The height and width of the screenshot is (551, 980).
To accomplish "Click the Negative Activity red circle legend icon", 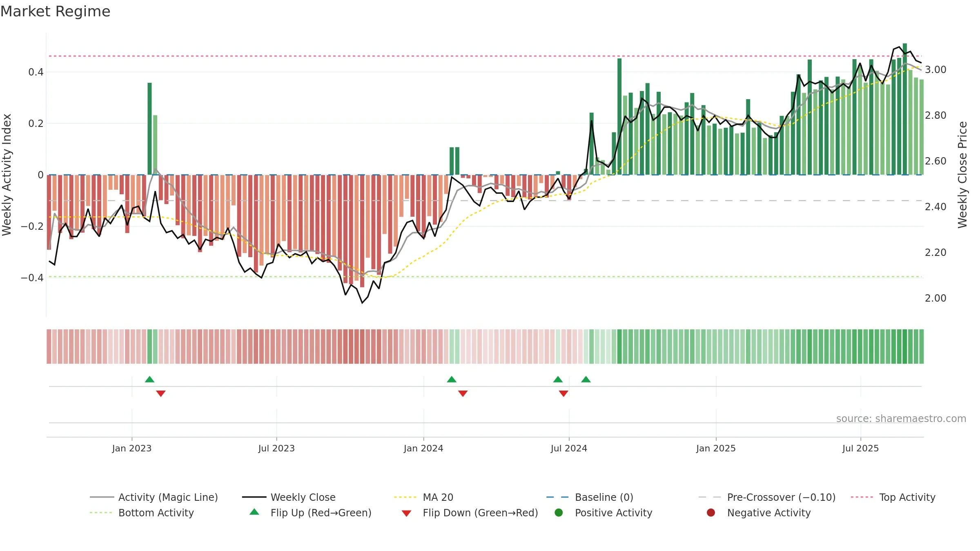I will coord(711,512).
